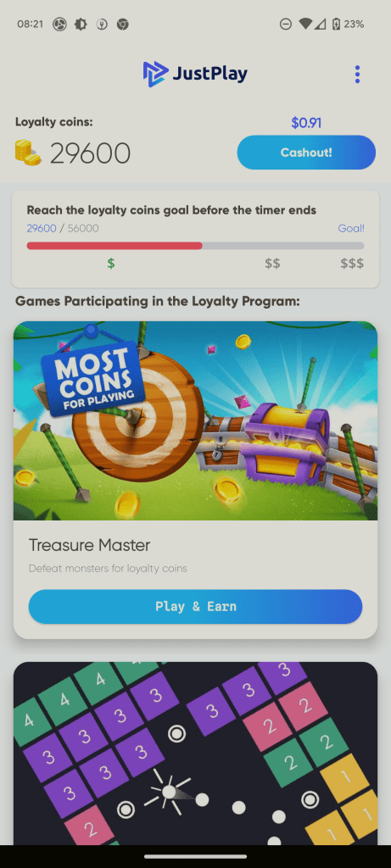The width and height of the screenshot is (391, 868).
Task: Tap the JustPlay logo icon
Action: pos(155,75)
